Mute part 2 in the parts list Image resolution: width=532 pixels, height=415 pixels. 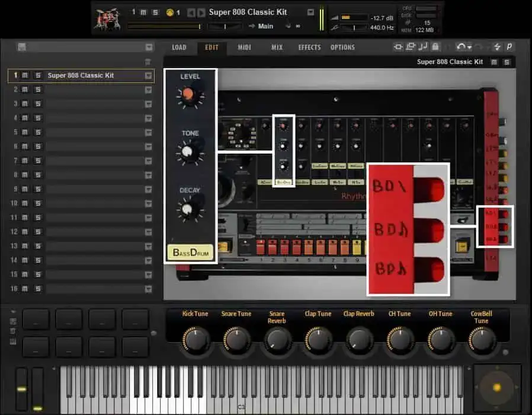[x=25, y=90]
